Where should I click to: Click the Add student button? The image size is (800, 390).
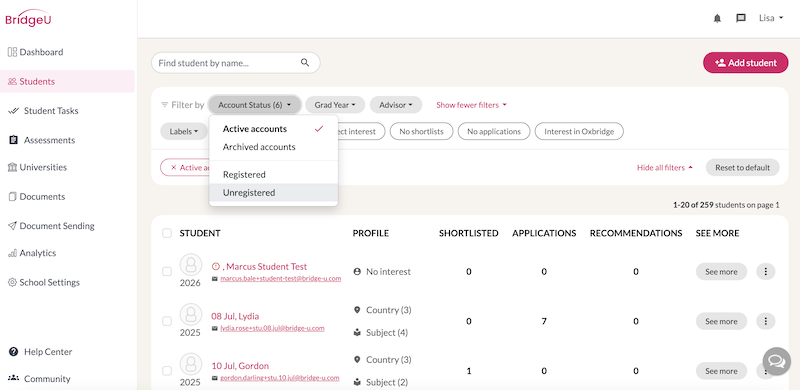point(745,63)
